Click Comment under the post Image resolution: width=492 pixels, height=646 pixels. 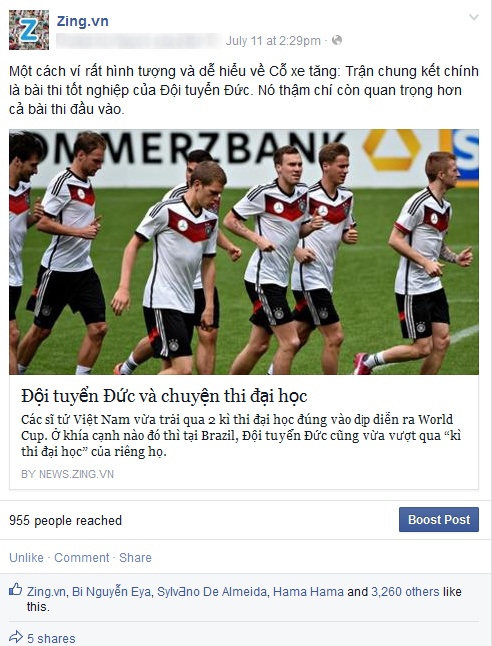pyautogui.click(x=82, y=557)
